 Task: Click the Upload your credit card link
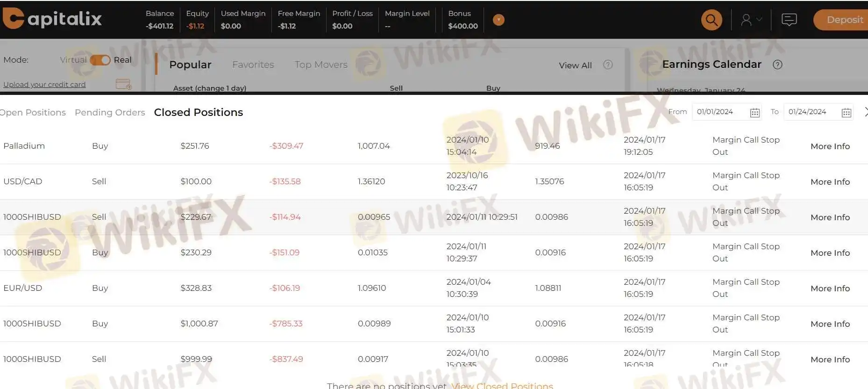(x=44, y=85)
